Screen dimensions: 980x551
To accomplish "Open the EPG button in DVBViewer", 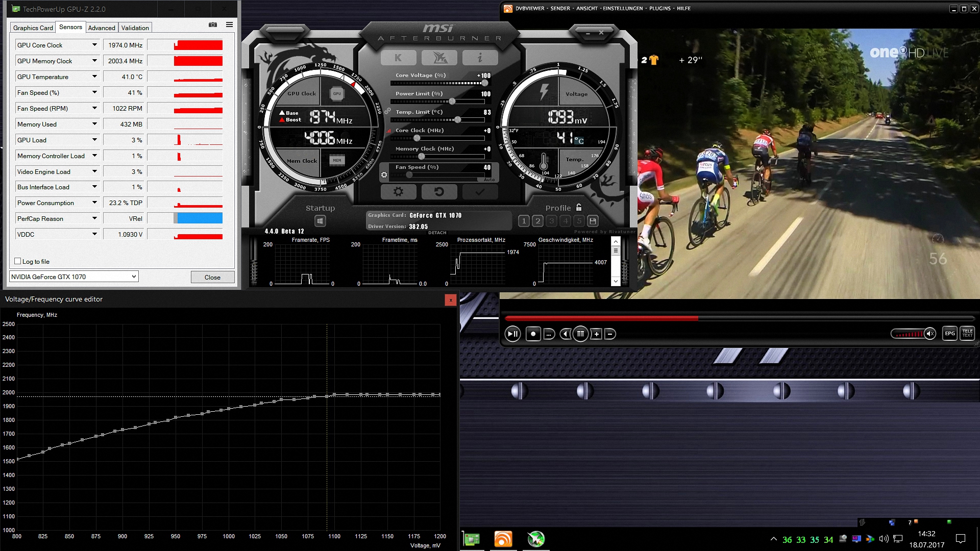I will tap(949, 334).
